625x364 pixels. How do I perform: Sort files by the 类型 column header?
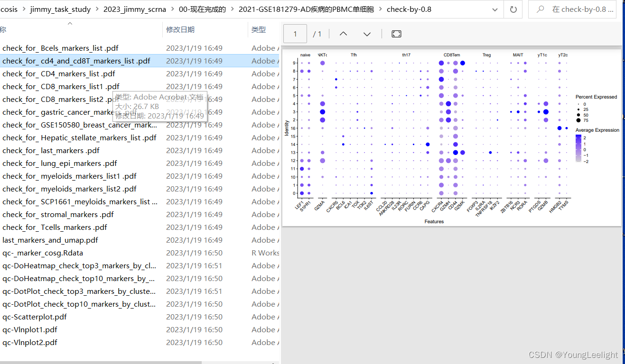(x=259, y=29)
